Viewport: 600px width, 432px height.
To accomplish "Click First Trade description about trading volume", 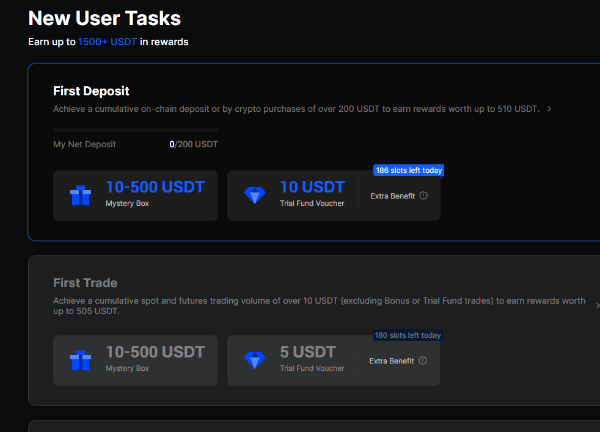I will pyautogui.click(x=320, y=306).
